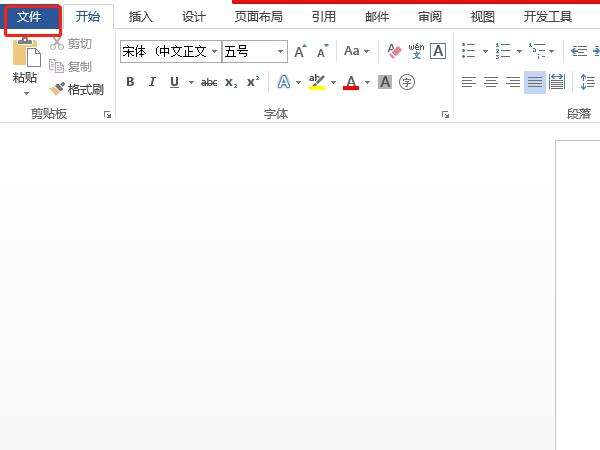
Task: Expand the font color arrow
Action: 367,82
